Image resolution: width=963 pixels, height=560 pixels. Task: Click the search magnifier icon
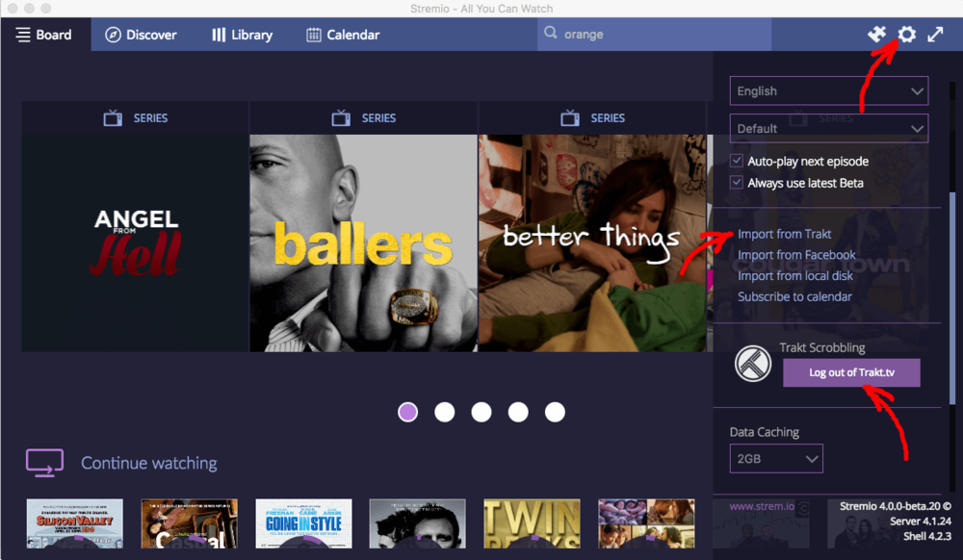tap(550, 33)
